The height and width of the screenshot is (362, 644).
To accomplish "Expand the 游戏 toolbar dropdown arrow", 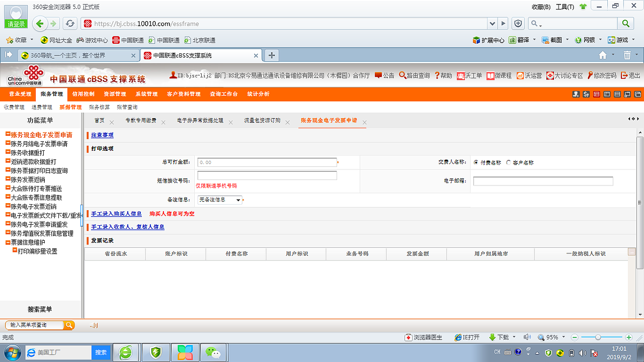I will click(x=633, y=40).
